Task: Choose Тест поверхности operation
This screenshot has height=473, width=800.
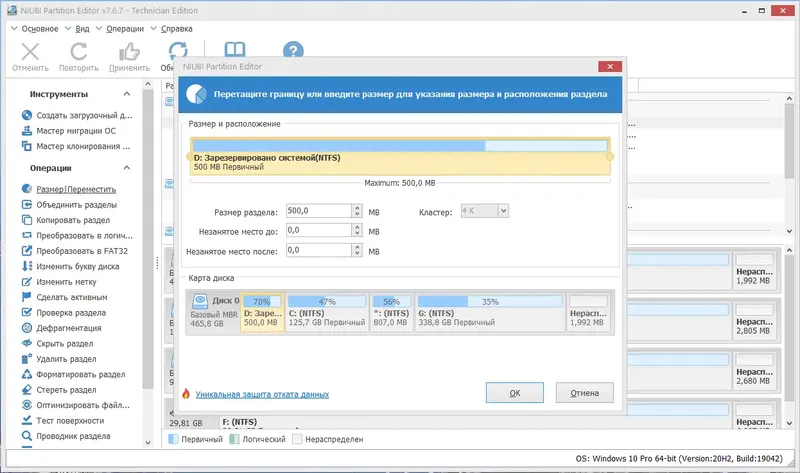Action: click(x=63, y=420)
